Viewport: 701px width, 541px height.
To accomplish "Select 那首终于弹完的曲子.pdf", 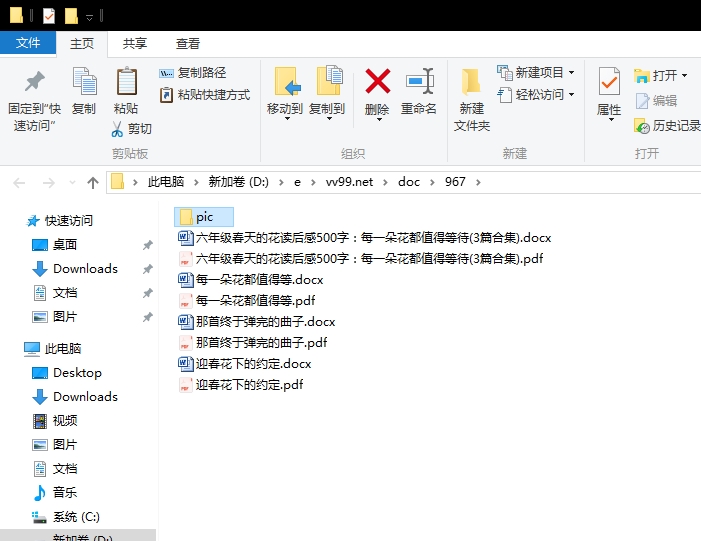I will [253, 342].
